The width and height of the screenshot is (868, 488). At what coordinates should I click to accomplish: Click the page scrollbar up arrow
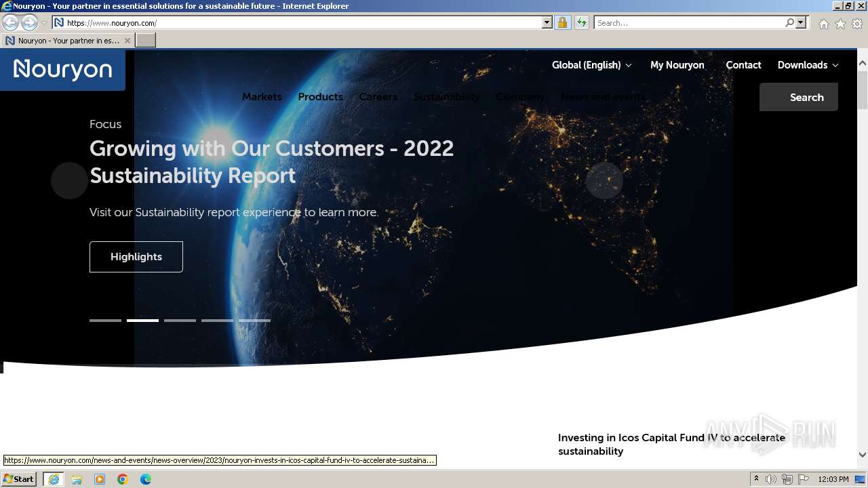coord(863,63)
